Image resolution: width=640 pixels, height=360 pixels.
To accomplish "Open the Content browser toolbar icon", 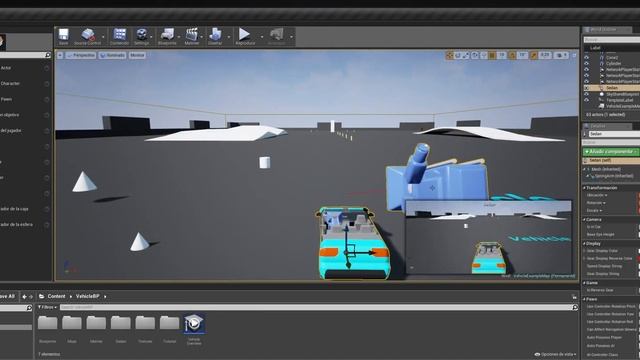I will 120,36.
